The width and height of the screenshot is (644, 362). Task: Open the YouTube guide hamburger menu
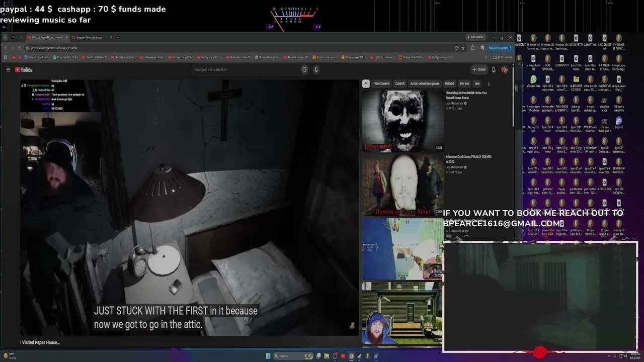pos(8,70)
